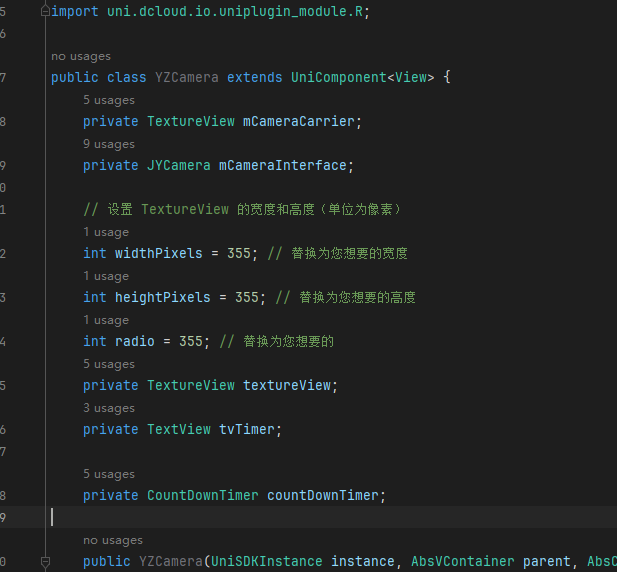Open "1 usage" hint above heightPixels
This screenshot has height=572, width=617.
[106, 277]
